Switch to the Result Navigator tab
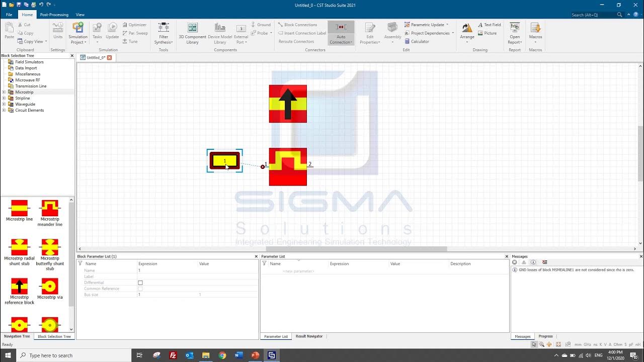The width and height of the screenshot is (644, 362). click(x=309, y=336)
